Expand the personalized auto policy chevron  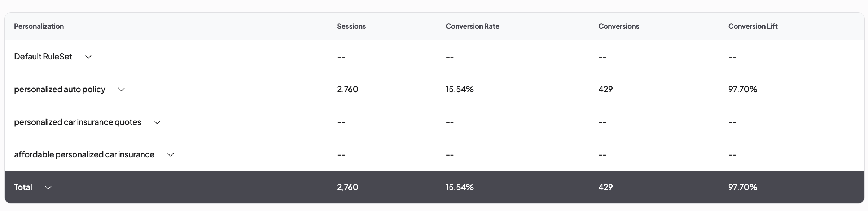tap(121, 90)
